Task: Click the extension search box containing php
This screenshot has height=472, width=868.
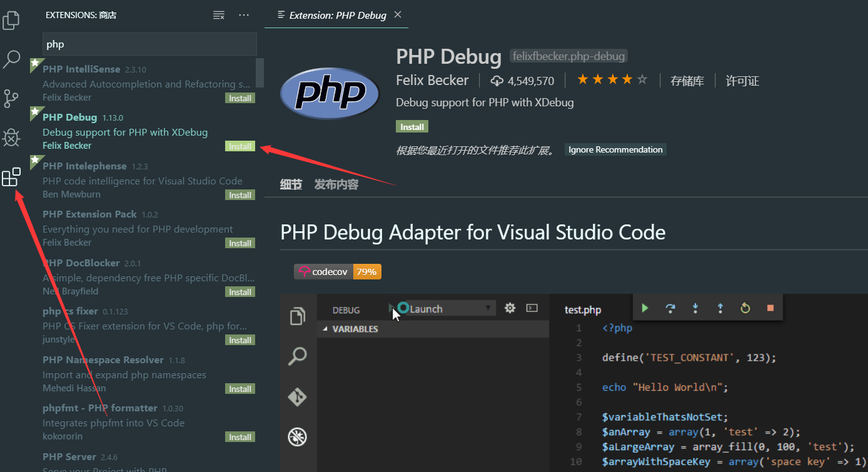Action: pyautogui.click(x=149, y=44)
